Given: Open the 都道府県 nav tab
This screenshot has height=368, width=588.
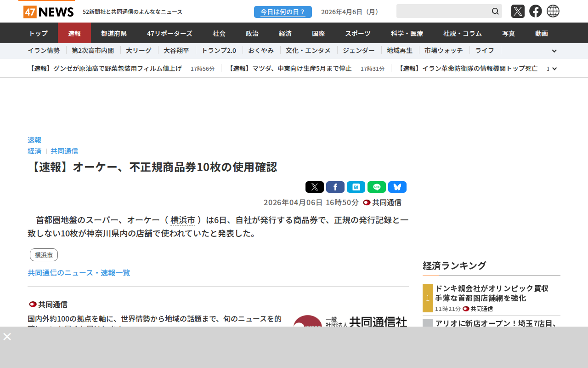Looking at the screenshot, I should 114,33.
